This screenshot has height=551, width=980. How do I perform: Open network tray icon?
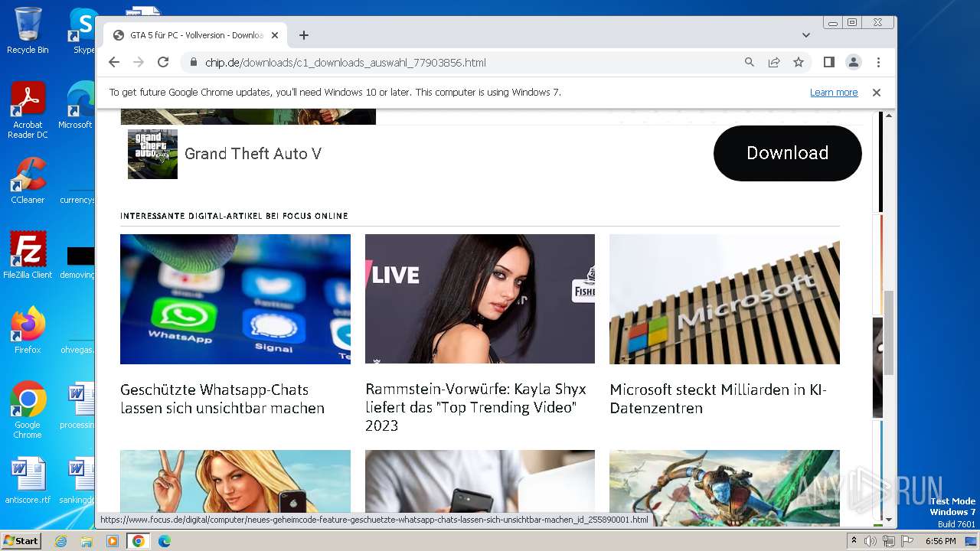(888, 541)
